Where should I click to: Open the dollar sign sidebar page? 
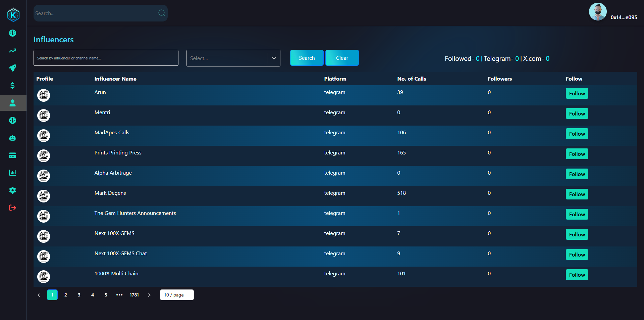[x=13, y=86]
